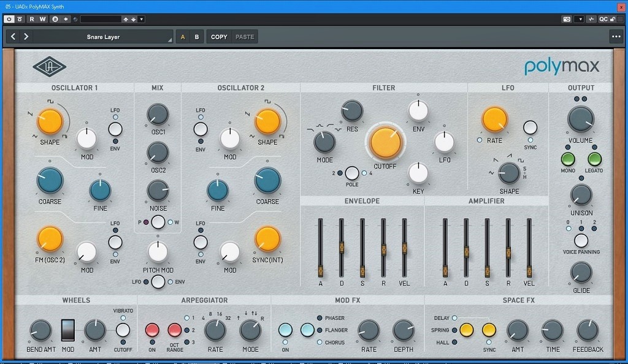Click the QC quick controls button
628x364 pixels.
(603, 19)
